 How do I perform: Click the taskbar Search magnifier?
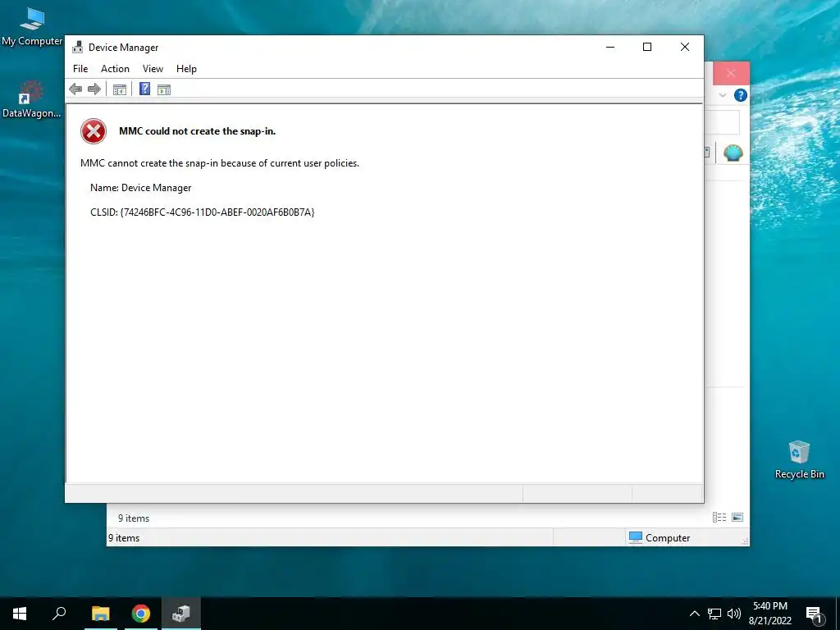point(59,614)
